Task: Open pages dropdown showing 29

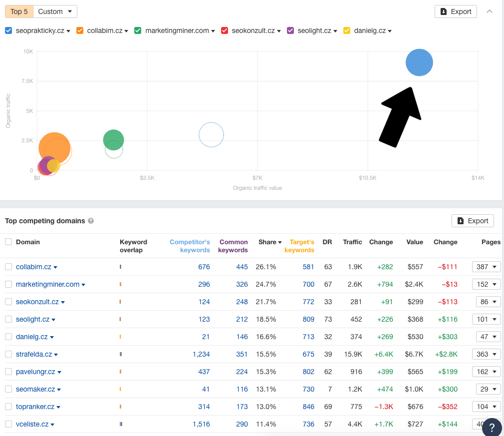Action: point(488,389)
